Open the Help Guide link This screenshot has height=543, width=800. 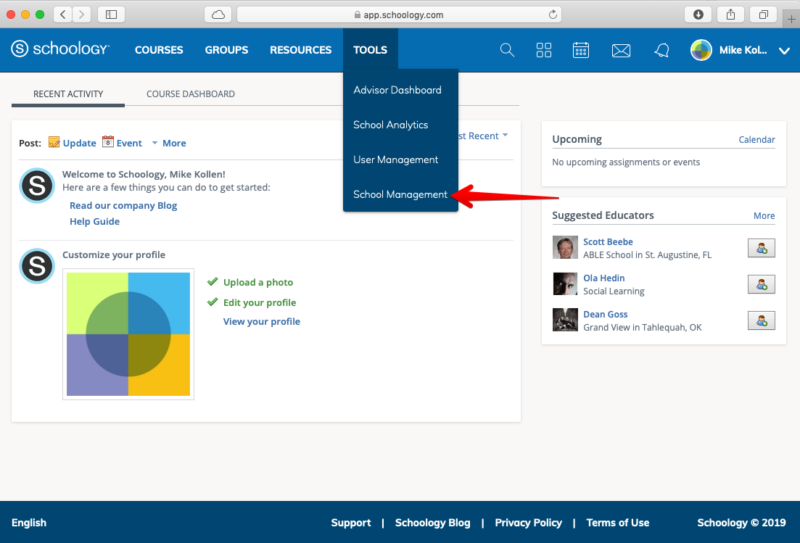click(94, 221)
